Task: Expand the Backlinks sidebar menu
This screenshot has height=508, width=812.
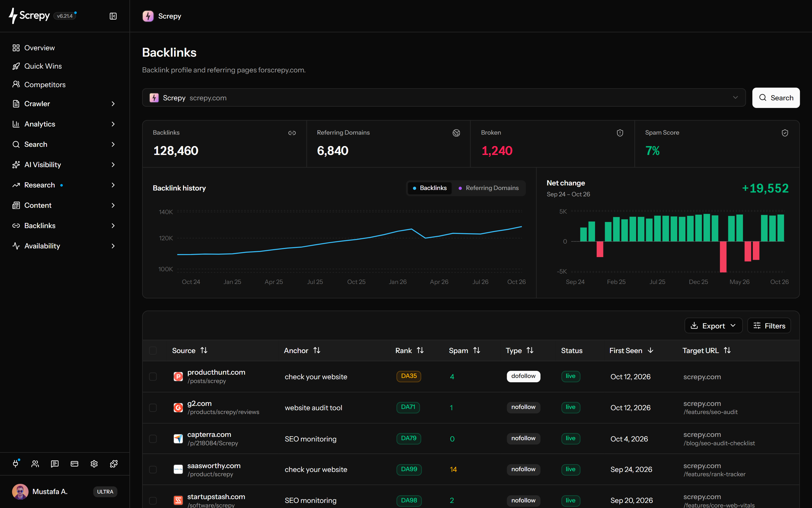Action: pos(64,226)
